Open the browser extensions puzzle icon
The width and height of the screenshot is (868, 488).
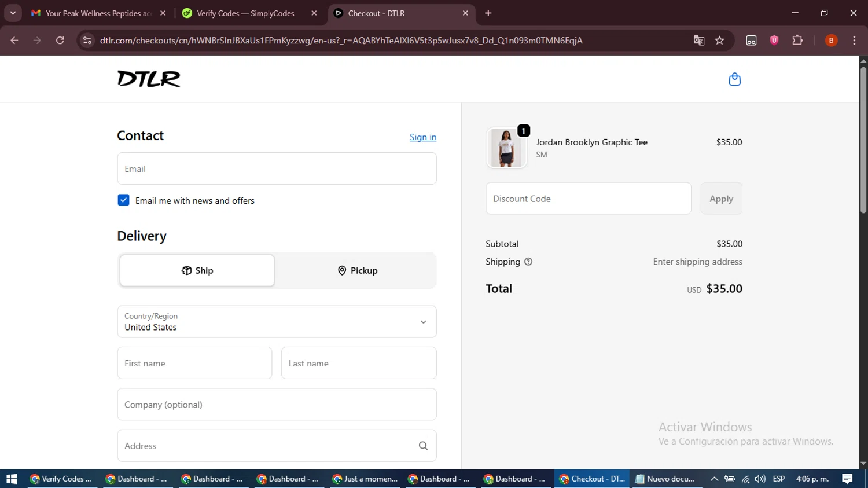point(797,41)
